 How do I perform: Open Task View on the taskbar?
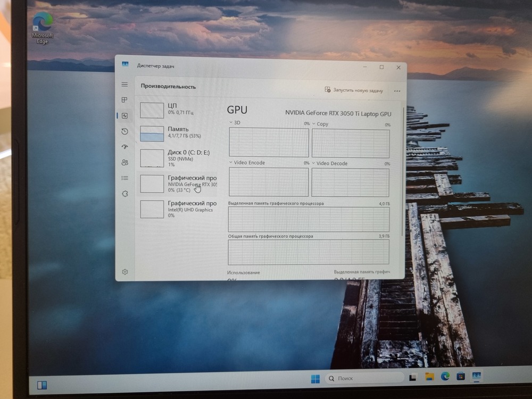coord(413,377)
